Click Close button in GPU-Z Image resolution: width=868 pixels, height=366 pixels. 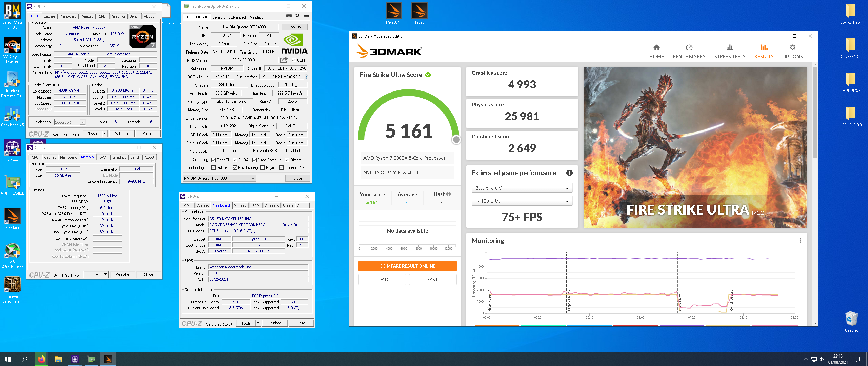298,178
